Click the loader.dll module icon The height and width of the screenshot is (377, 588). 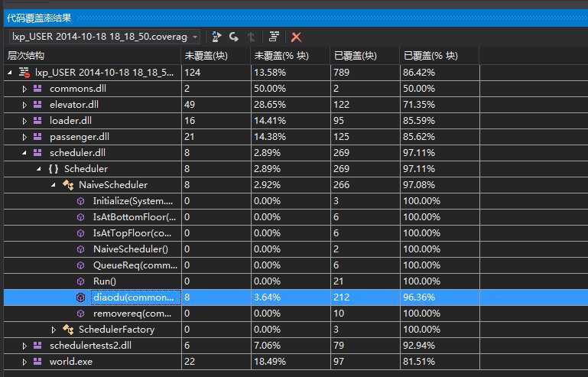[x=37, y=120]
